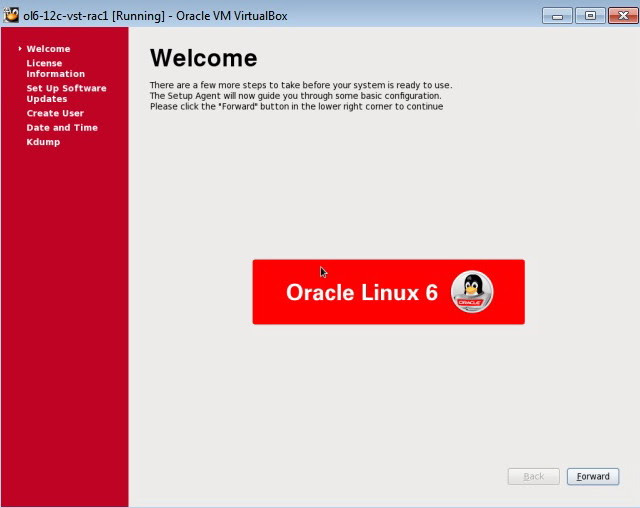Click the Oracle Linux 6 banner text
Viewport: 640px width, 508px height.
point(362,292)
